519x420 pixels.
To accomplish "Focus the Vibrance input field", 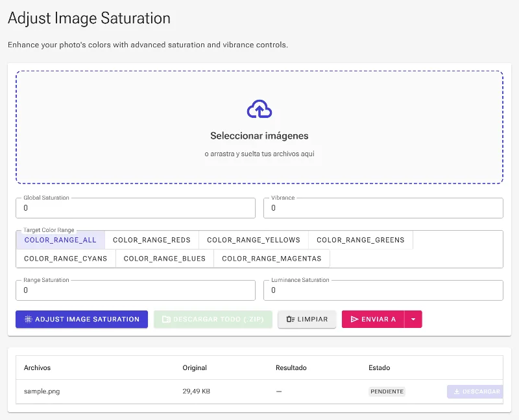I will pos(383,208).
